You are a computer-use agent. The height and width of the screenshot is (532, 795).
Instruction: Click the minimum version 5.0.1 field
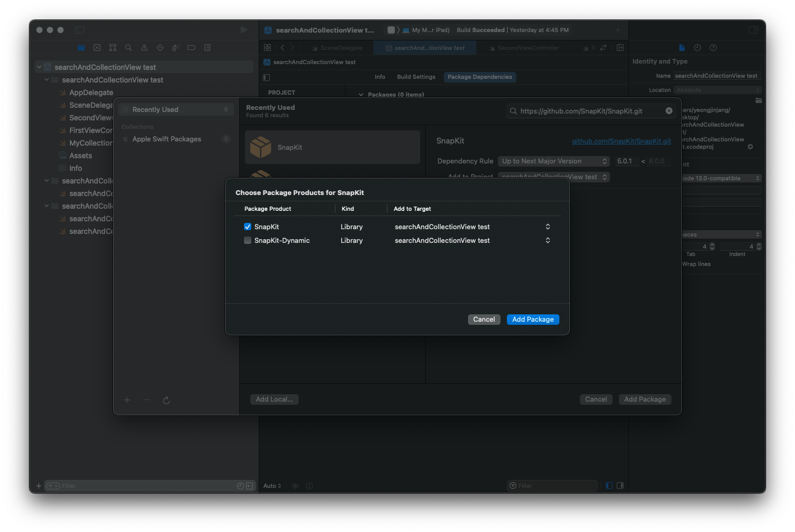click(x=627, y=161)
